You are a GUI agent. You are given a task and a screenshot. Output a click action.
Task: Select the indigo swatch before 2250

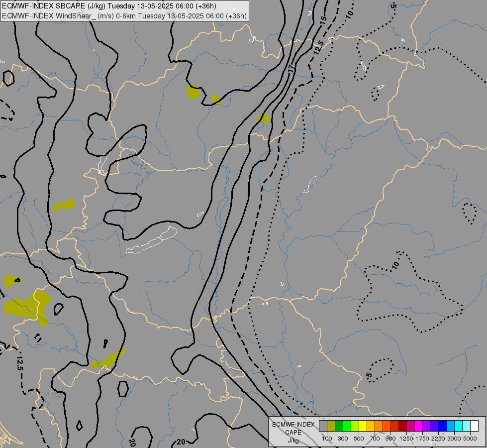(x=434, y=426)
